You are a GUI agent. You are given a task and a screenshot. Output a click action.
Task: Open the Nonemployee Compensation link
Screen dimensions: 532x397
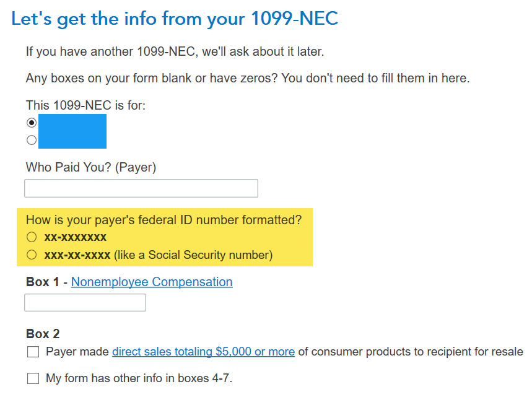click(152, 282)
